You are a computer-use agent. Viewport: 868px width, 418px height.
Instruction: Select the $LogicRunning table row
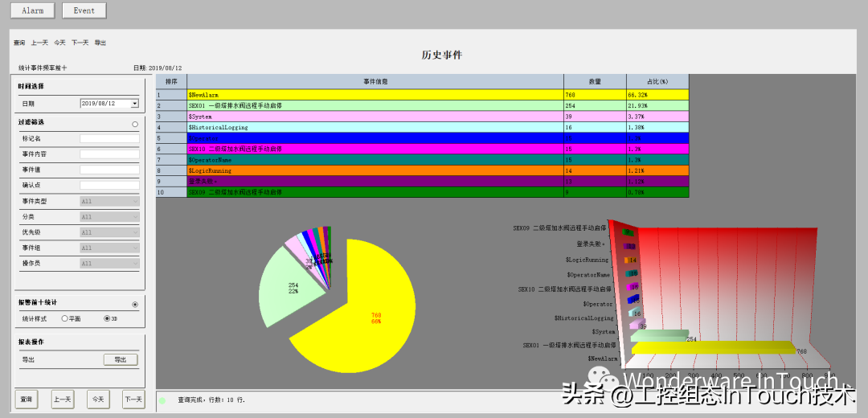click(x=423, y=170)
